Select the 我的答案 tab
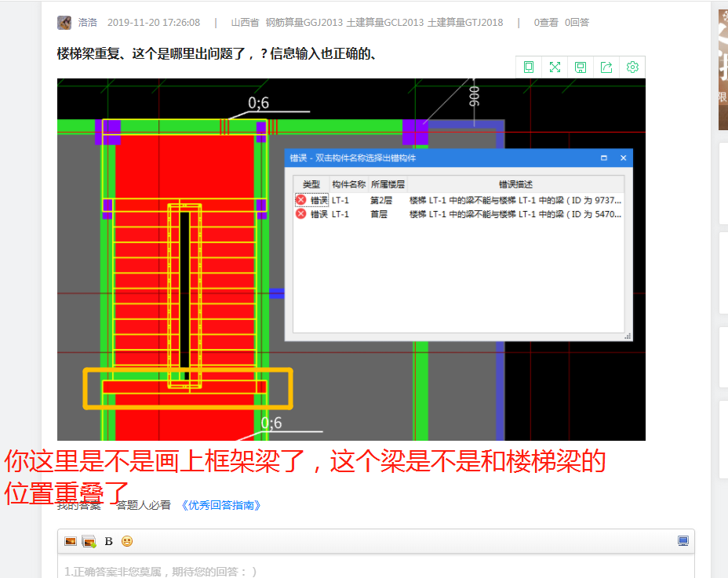The width and height of the screenshot is (728, 578). point(79,505)
